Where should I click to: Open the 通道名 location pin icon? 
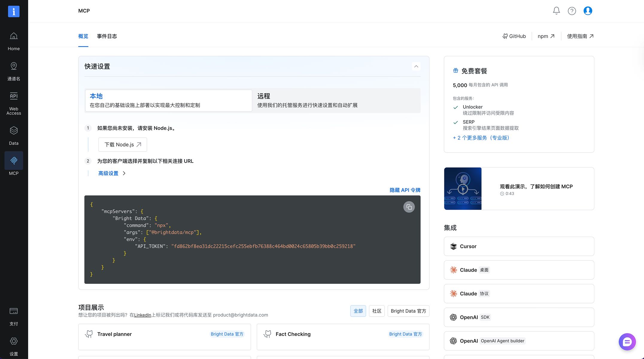[14, 66]
